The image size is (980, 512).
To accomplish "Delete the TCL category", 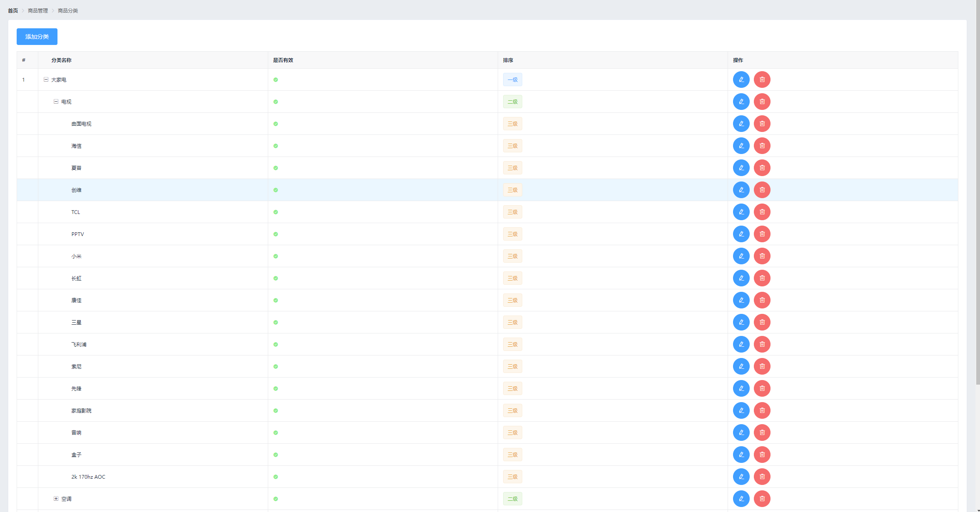I will point(762,212).
